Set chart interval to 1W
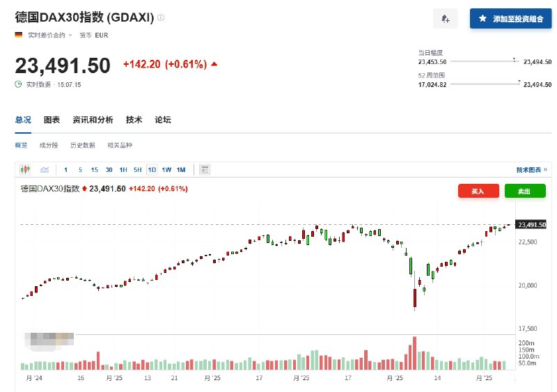Viewport: 557px width, 392px height. point(166,170)
